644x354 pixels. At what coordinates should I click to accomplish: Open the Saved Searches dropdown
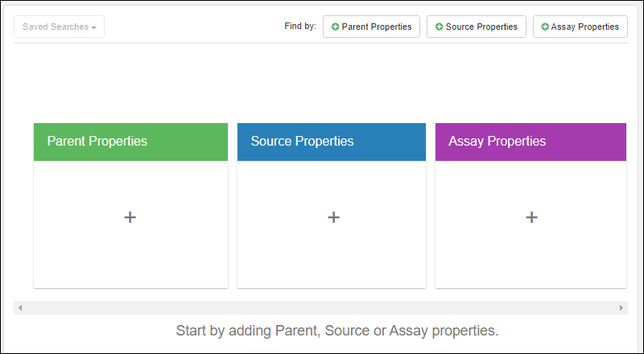(59, 27)
